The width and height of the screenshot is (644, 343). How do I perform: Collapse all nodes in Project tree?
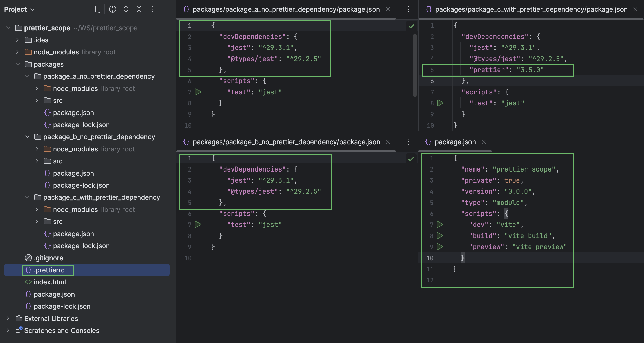click(x=139, y=9)
